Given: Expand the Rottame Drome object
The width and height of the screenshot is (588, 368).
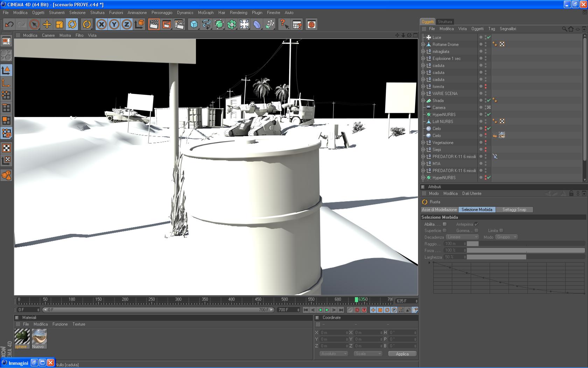Looking at the screenshot, I should [x=423, y=45].
